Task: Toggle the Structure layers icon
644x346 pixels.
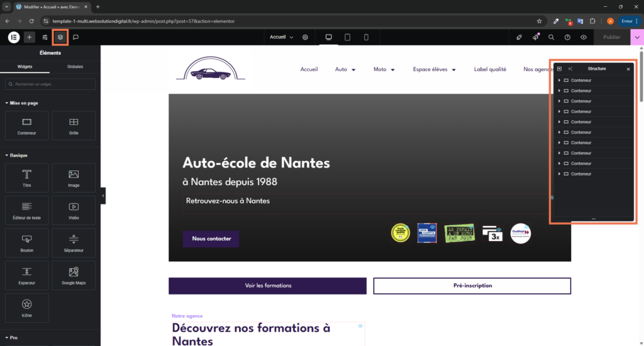Action: point(60,37)
